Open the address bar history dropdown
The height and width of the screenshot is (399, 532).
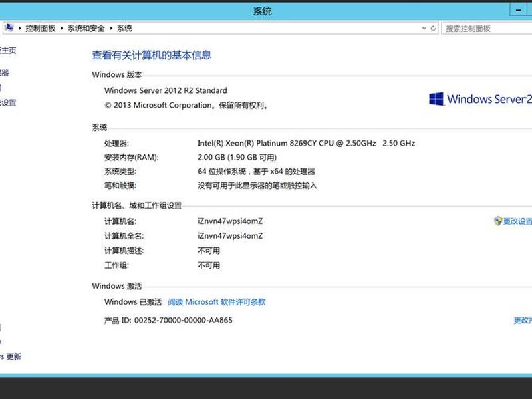coord(424,28)
